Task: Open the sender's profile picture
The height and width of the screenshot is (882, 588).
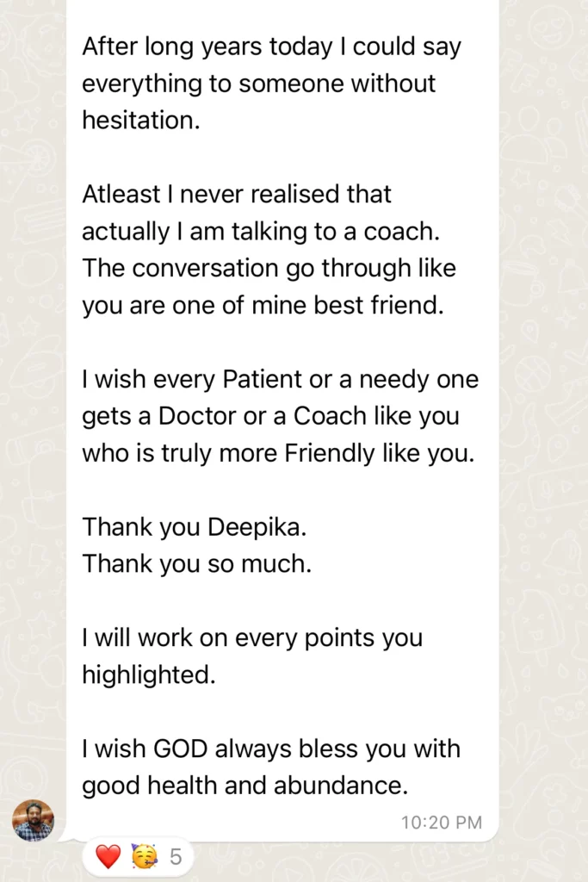Action: (x=33, y=819)
